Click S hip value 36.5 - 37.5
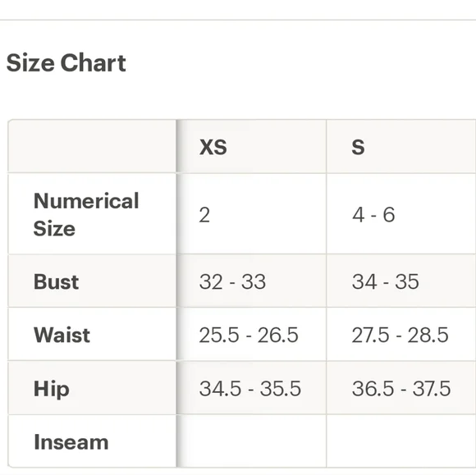 coord(401,389)
